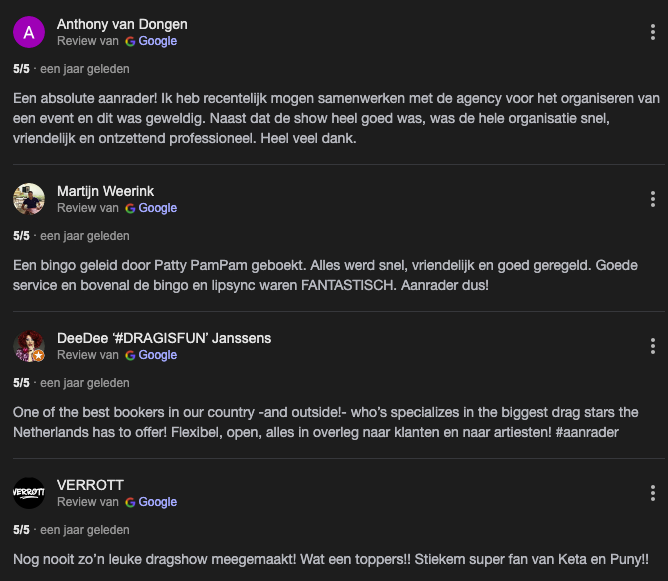Click Martijn Weerink's profile photo

pyautogui.click(x=29, y=199)
